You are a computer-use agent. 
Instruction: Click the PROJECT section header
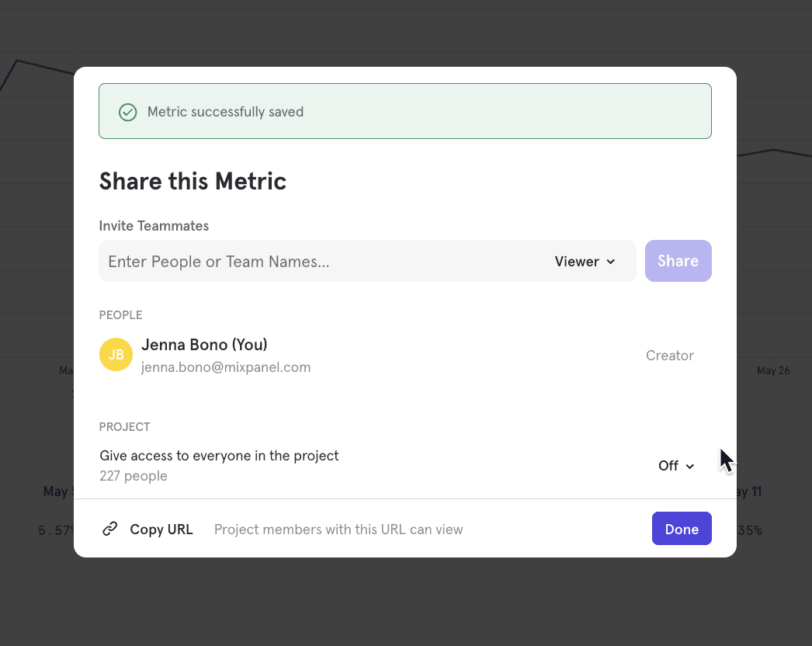(124, 427)
